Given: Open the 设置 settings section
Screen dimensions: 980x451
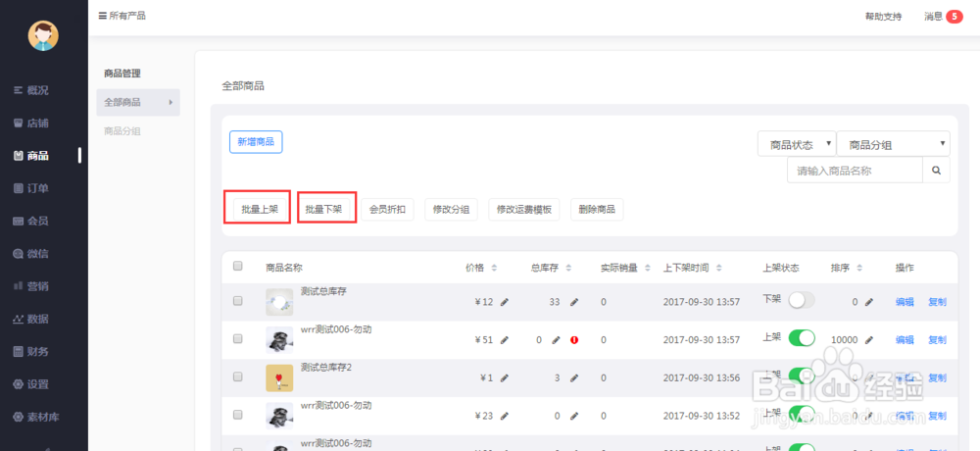Looking at the screenshot, I should tap(31, 384).
